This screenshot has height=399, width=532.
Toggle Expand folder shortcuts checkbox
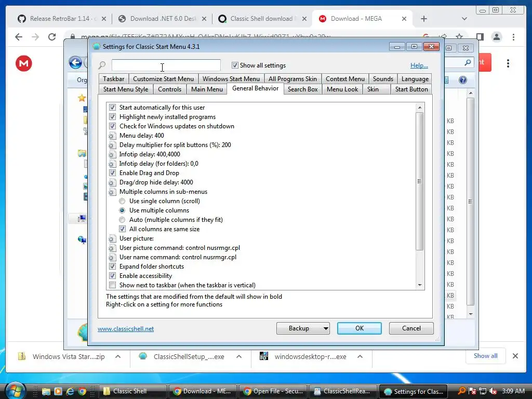tap(112, 267)
